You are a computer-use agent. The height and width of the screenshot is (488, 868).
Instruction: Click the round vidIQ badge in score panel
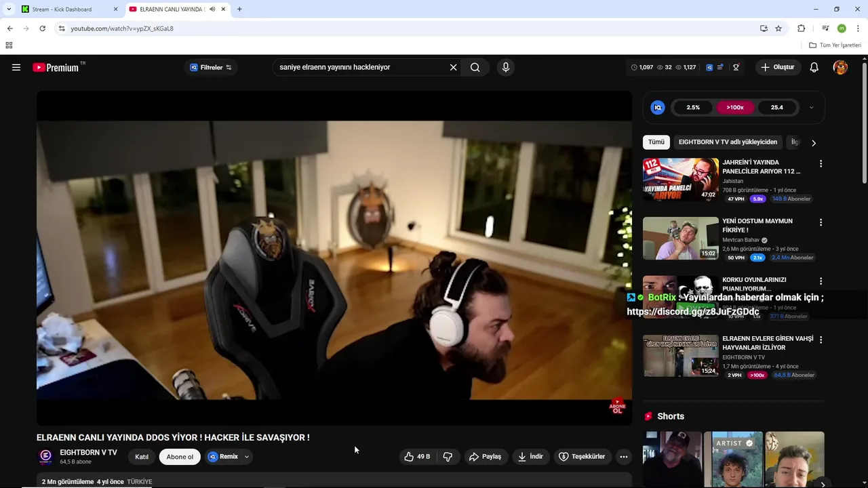(658, 107)
